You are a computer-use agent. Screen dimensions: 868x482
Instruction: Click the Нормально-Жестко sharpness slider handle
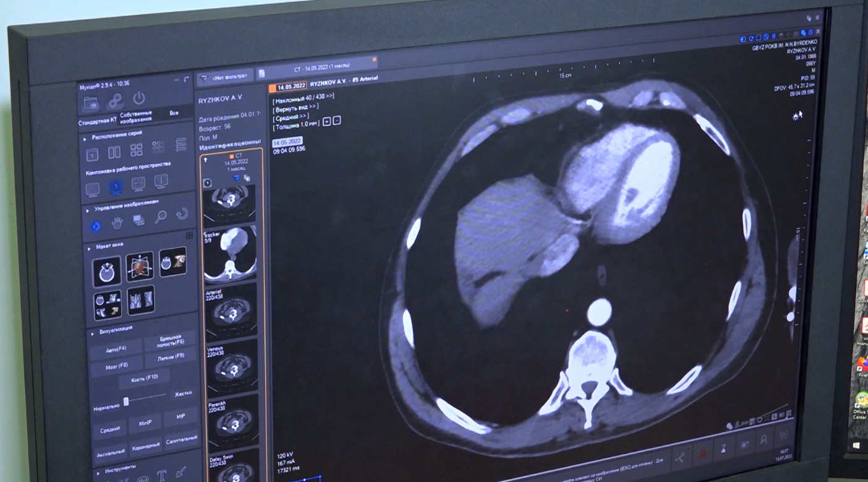(x=126, y=402)
